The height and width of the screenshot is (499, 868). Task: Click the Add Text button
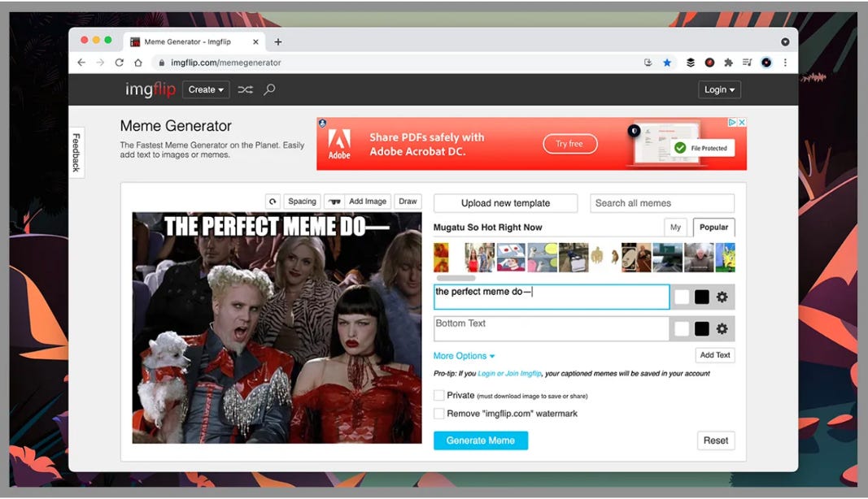click(x=715, y=354)
